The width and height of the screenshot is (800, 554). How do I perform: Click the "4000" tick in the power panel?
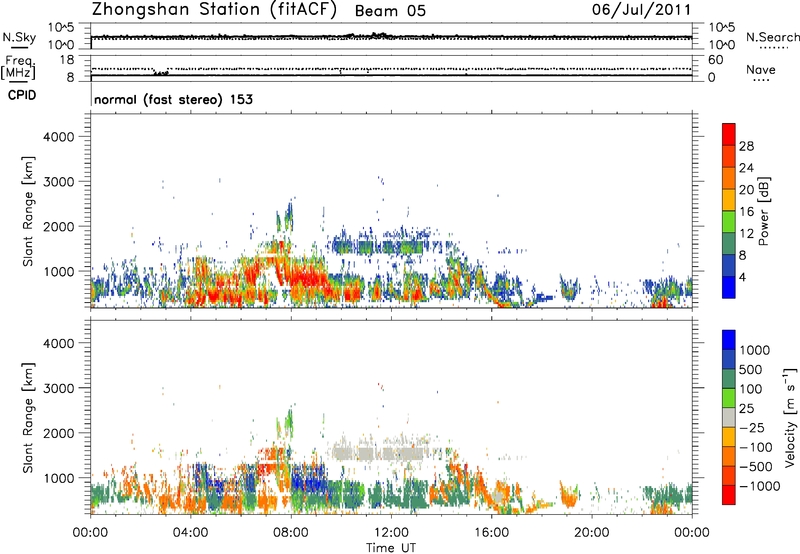coord(59,137)
